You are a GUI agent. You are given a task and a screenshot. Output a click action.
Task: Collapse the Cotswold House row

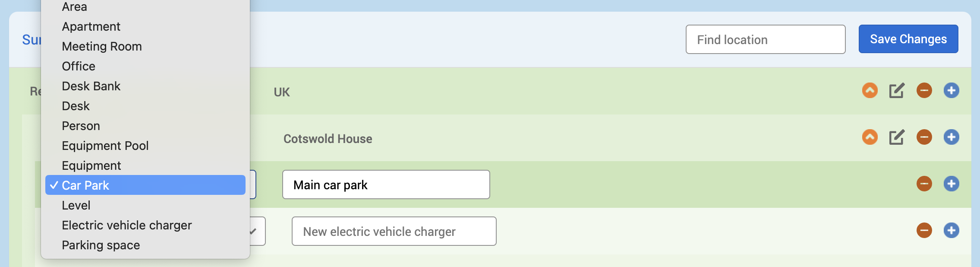point(870,137)
